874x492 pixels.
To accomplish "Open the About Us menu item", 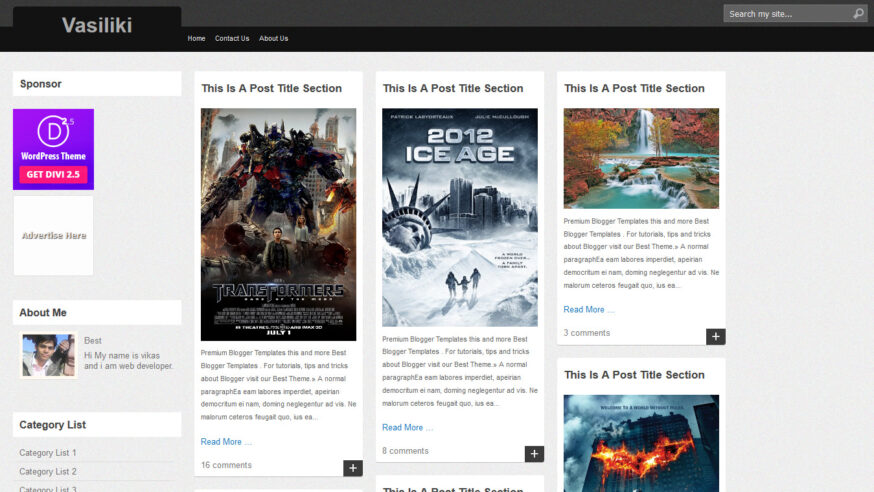I will [x=273, y=38].
